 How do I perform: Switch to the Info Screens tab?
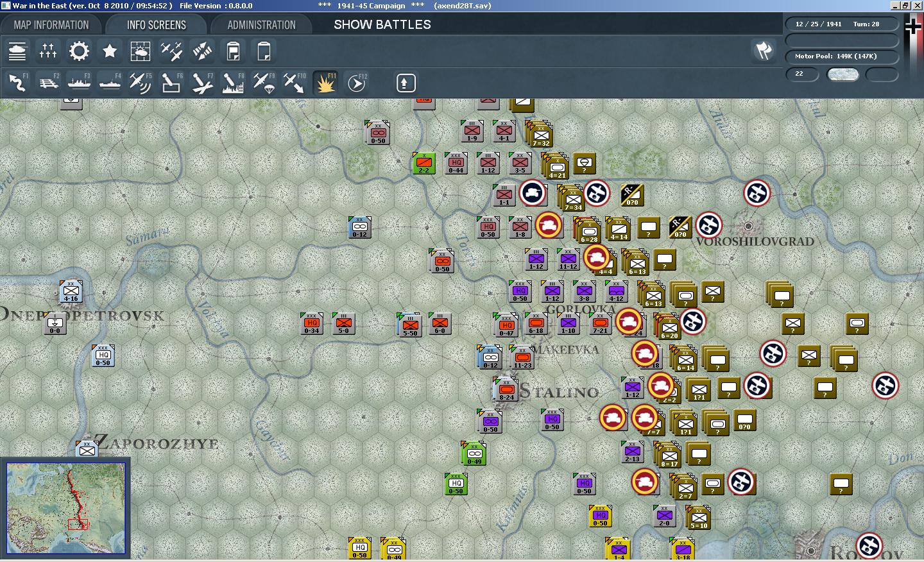157,25
